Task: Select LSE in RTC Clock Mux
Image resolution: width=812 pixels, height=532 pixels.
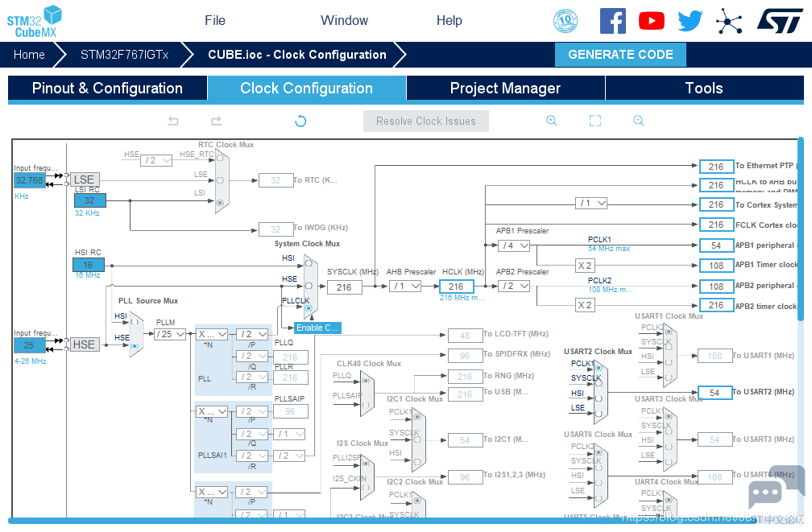Action: (x=220, y=180)
